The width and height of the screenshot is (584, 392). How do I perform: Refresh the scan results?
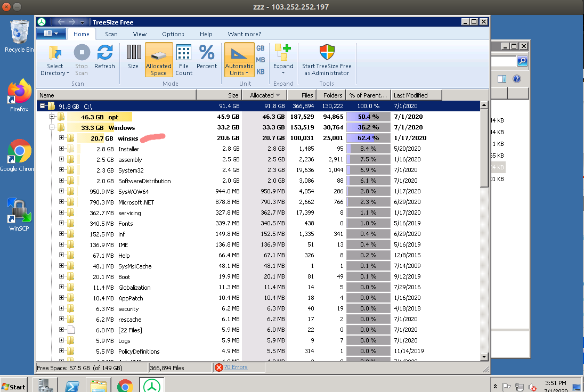(104, 56)
